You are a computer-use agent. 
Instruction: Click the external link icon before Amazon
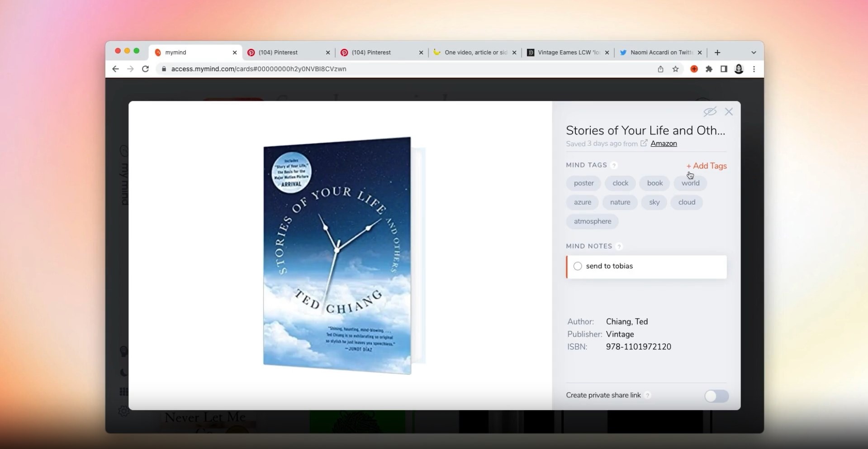pyautogui.click(x=644, y=143)
